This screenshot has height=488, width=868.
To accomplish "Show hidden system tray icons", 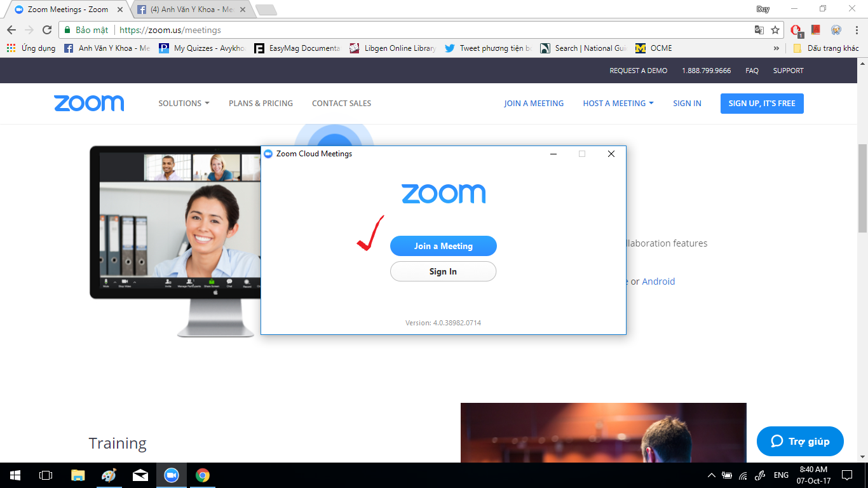I will point(711,475).
